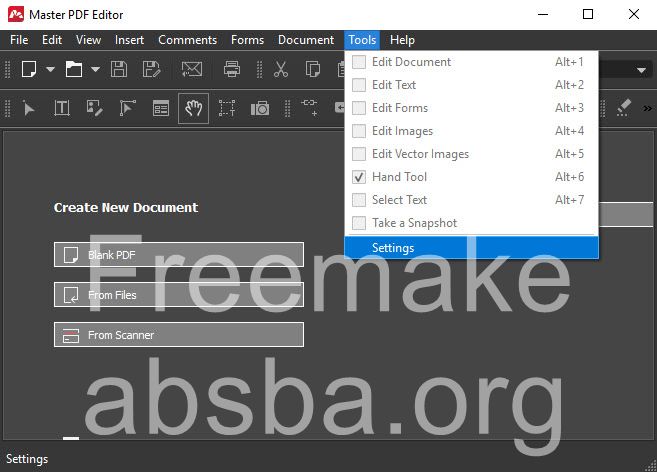The height and width of the screenshot is (472, 657).
Task: Select the Edit Vector Images tool icon
Action: pyautogui.click(x=127, y=109)
